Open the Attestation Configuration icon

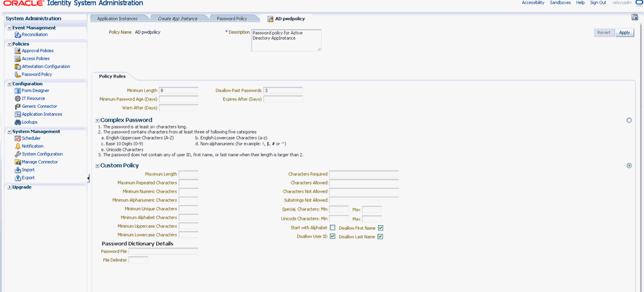click(18, 66)
